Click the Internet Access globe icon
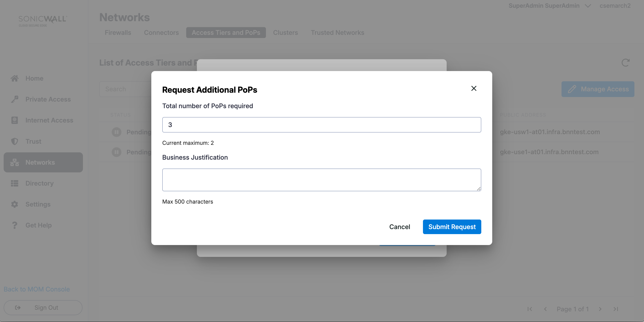Viewport: 644px width, 322px height. 15,120
